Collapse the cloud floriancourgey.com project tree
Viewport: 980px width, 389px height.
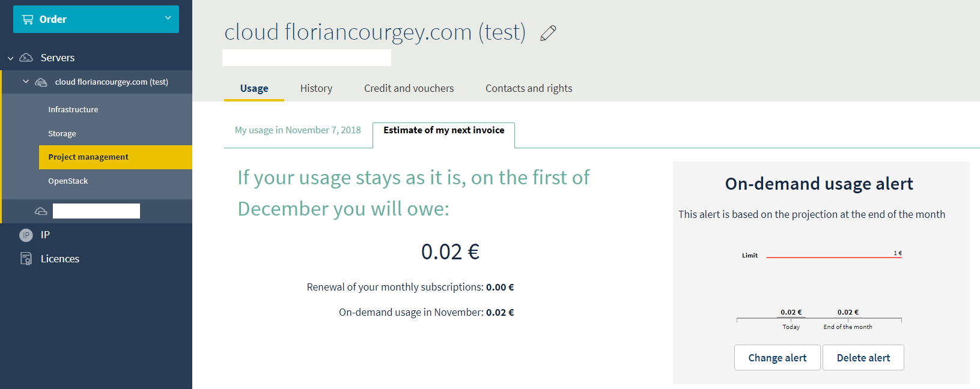click(26, 82)
